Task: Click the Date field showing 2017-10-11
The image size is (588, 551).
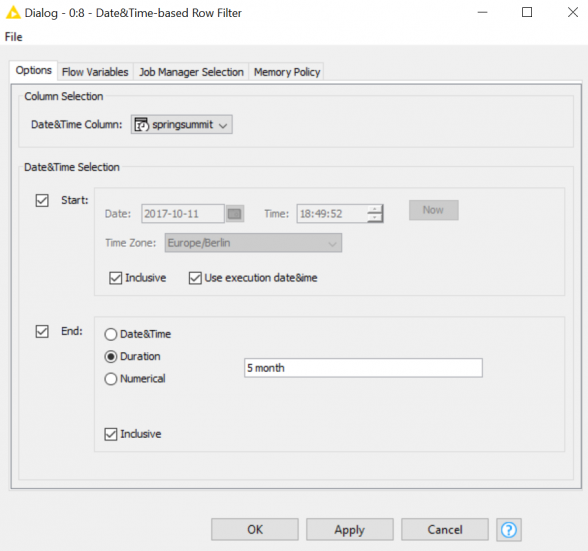Action: [183, 214]
